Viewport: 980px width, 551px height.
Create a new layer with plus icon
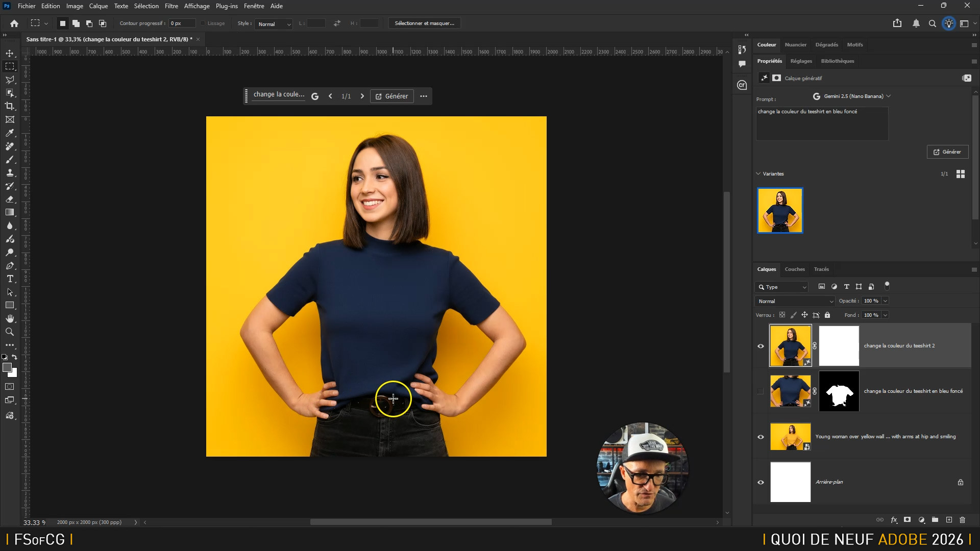(949, 520)
